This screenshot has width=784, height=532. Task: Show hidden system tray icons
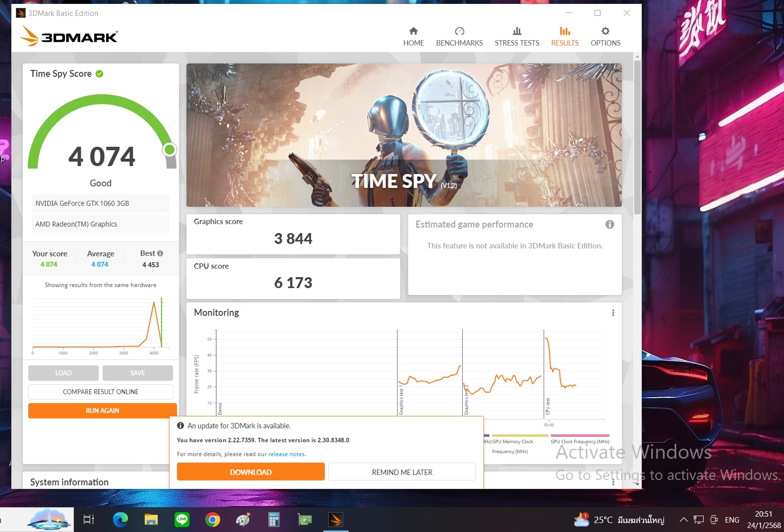click(683, 520)
